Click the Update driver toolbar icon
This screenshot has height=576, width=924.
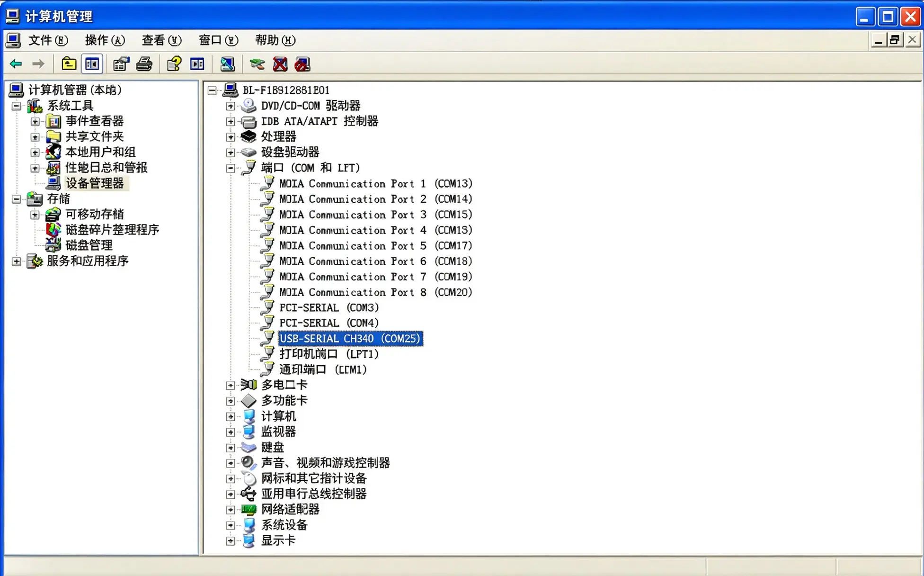click(257, 64)
